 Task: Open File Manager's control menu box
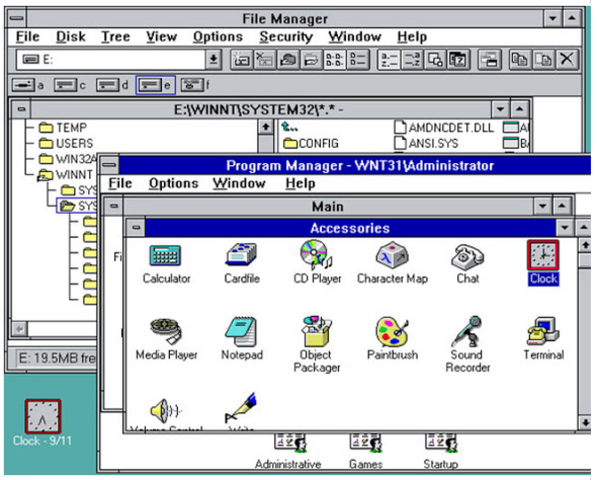click(17, 18)
